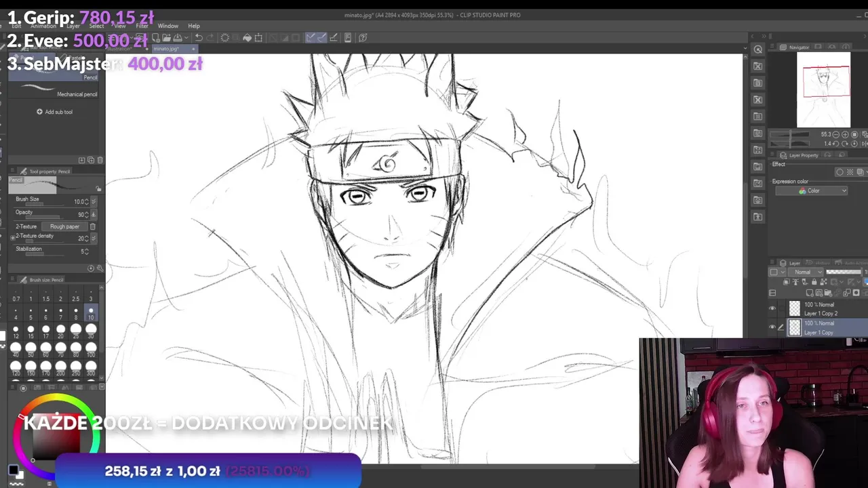Select brush size preset 25

click(75, 331)
